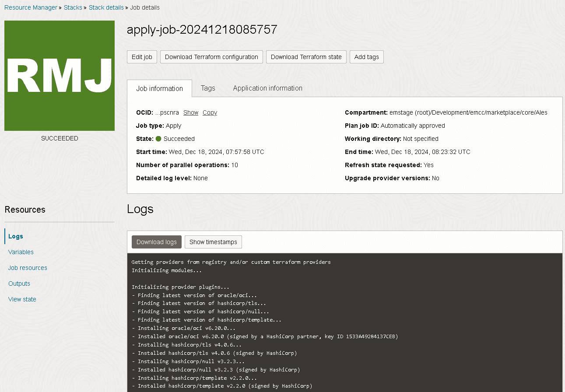565x392 pixels.
Task: Click the Refresh state requested value Yes
Action: pyautogui.click(x=428, y=165)
